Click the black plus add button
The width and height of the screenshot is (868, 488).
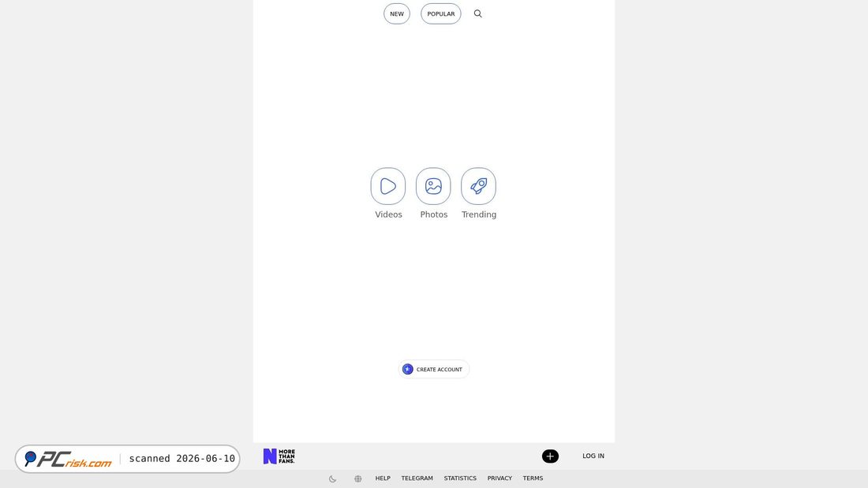pyautogui.click(x=550, y=456)
